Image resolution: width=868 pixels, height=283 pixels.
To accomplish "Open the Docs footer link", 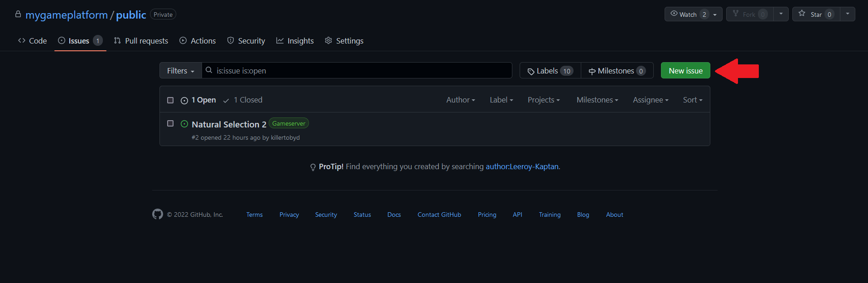I will click(x=394, y=215).
